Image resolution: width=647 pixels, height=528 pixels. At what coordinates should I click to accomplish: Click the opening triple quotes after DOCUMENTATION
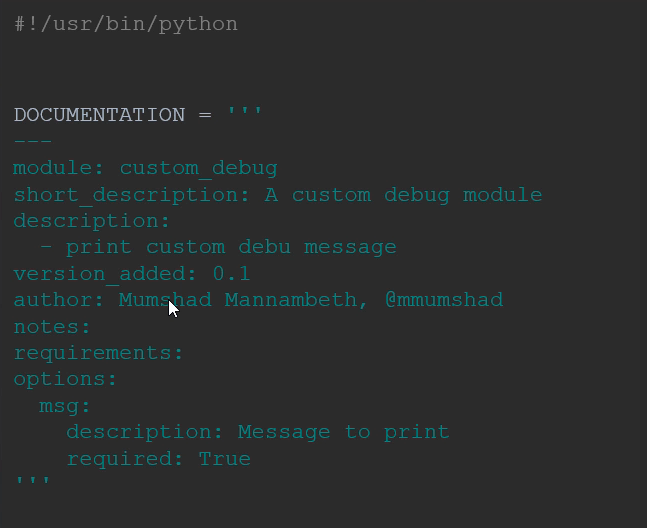click(x=244, y=111)
